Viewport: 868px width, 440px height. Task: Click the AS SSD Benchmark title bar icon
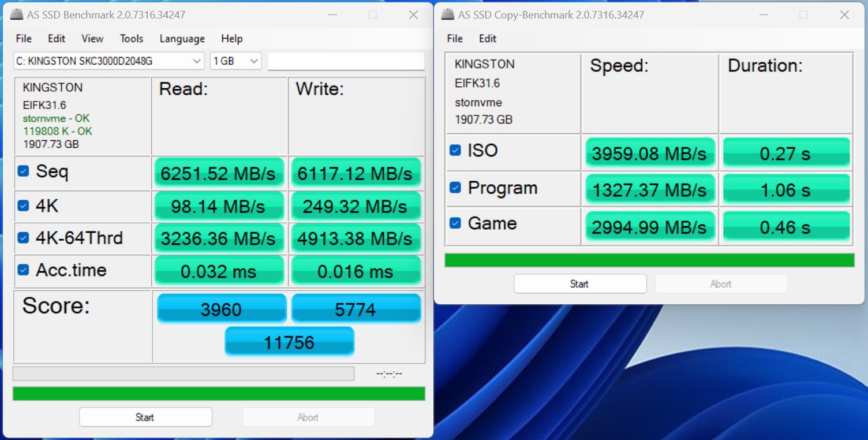click(x=17, y=14)
